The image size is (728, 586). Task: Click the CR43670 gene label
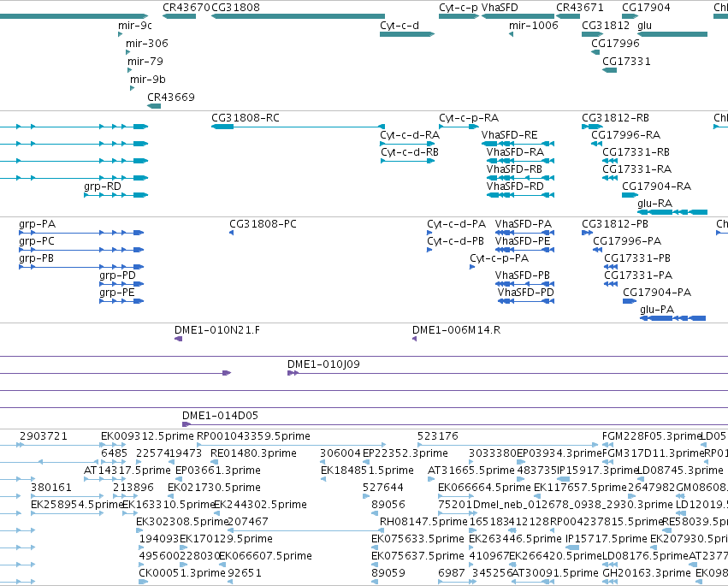point(186,8)
